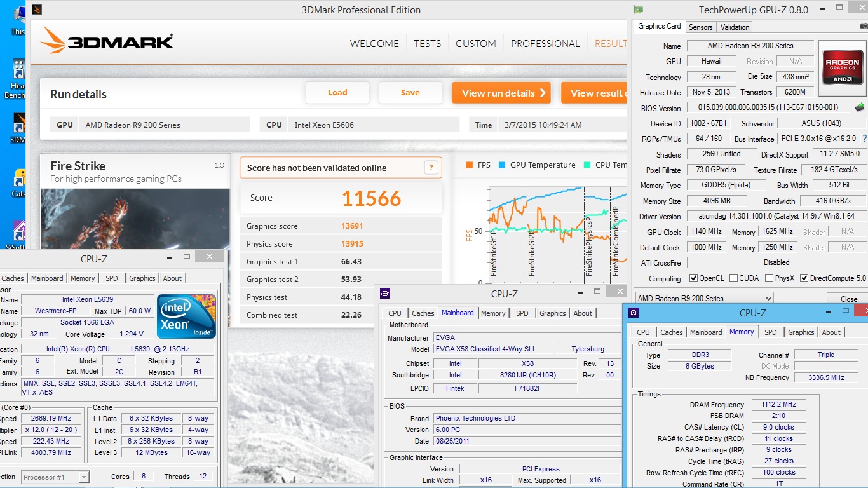
Task: Click the GPU-Z title bar card icon
Action: 639,10
